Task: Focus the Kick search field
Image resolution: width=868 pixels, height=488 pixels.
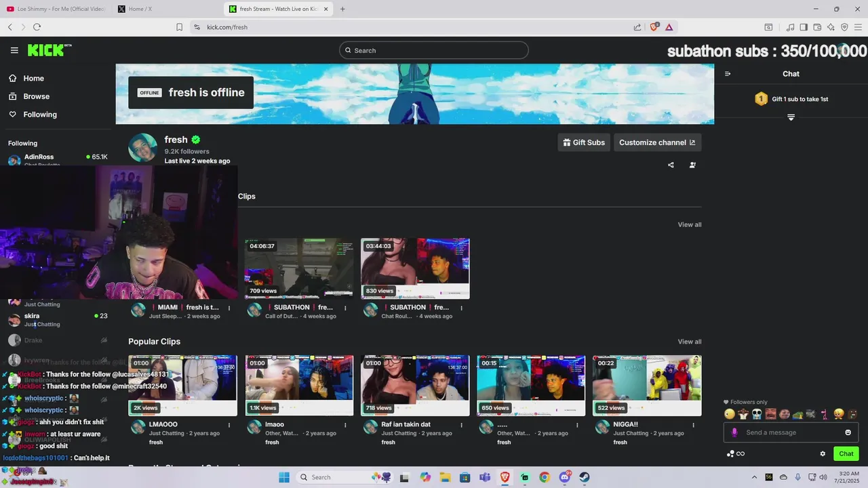Action: [434, 50]
